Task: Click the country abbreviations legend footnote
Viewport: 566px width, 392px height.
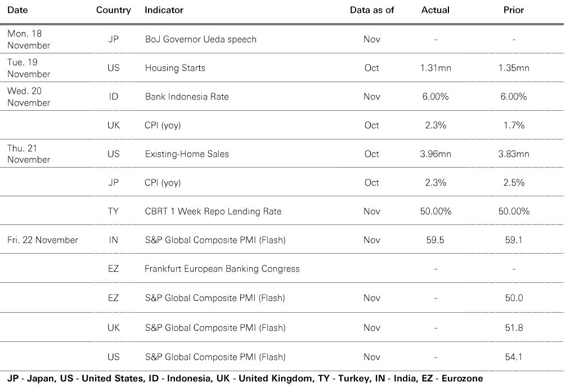Action: point(245,379)
